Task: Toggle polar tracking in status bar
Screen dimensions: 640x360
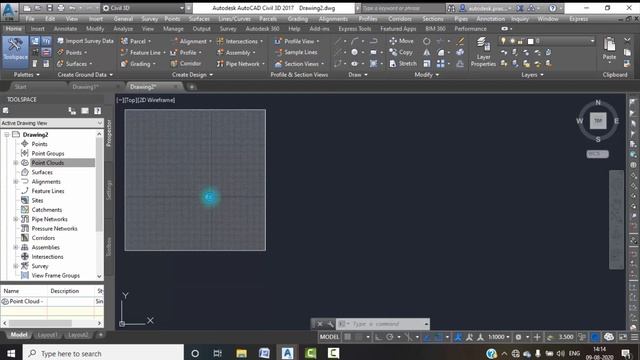Action: (390, 337)
